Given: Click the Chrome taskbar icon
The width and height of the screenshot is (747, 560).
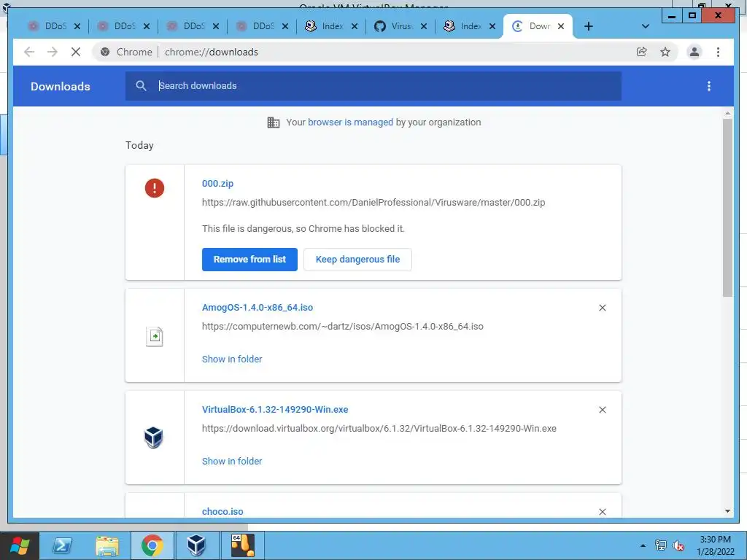Looking at the screenshot, I should pos(152,545).
